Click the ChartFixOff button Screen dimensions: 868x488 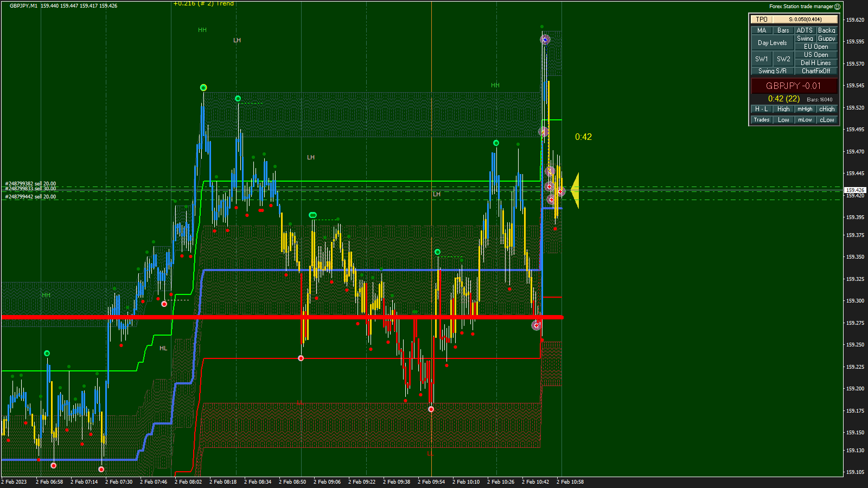point(816,71)
